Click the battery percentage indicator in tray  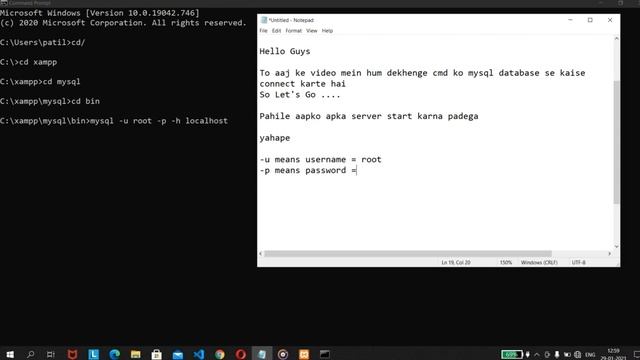point(512,354)
